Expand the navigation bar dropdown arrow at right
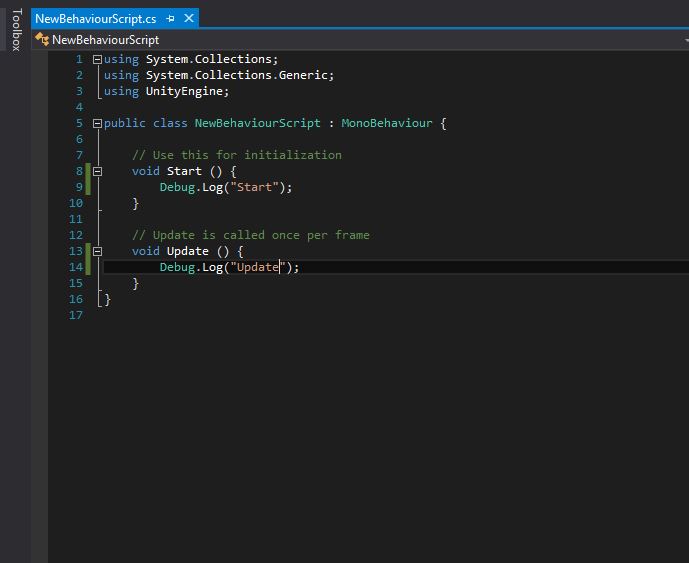Image resolution: width=689 pixels, height=563 pixels. click(683, 40)
